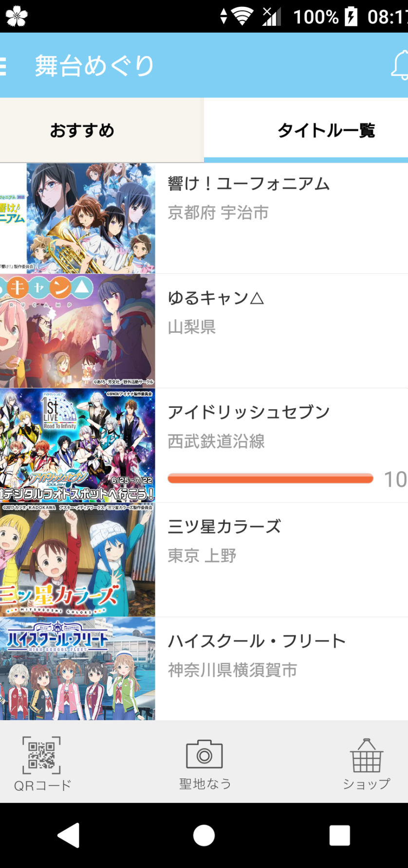Open the ゆるキャン△ title entry

(204, 331)
